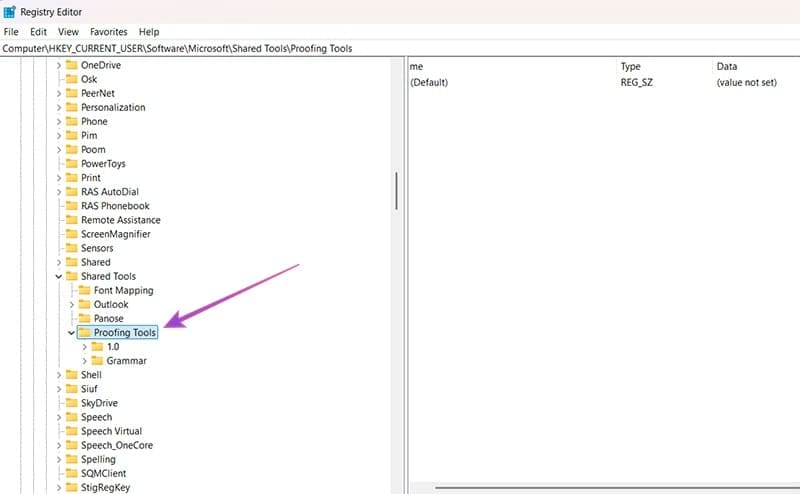Expand the 1.0 subkey under Proofing Tools
The height and width of the screenshot is (494, 800).
pyautogui.click(x=85, y=346)
